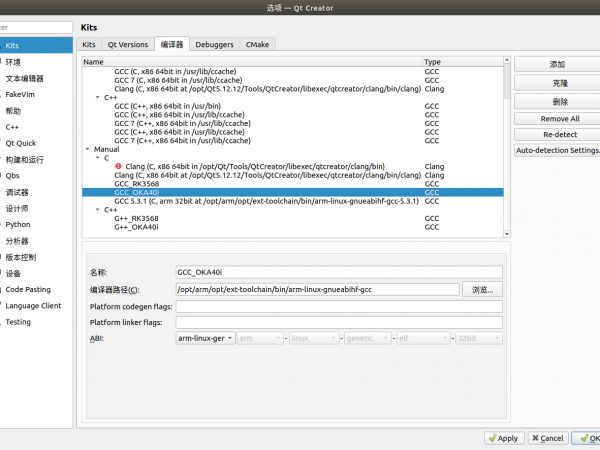Collapse the C group under Manual
The width and height of the screenshot is (600, 450).
pos(98,158)
